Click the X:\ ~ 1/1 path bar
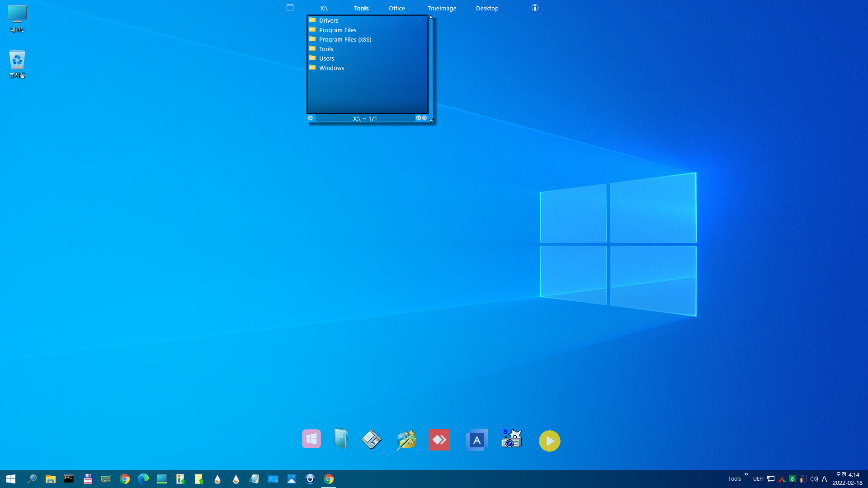The width and height of the screenshot is (868, 488). pos(365,118)
